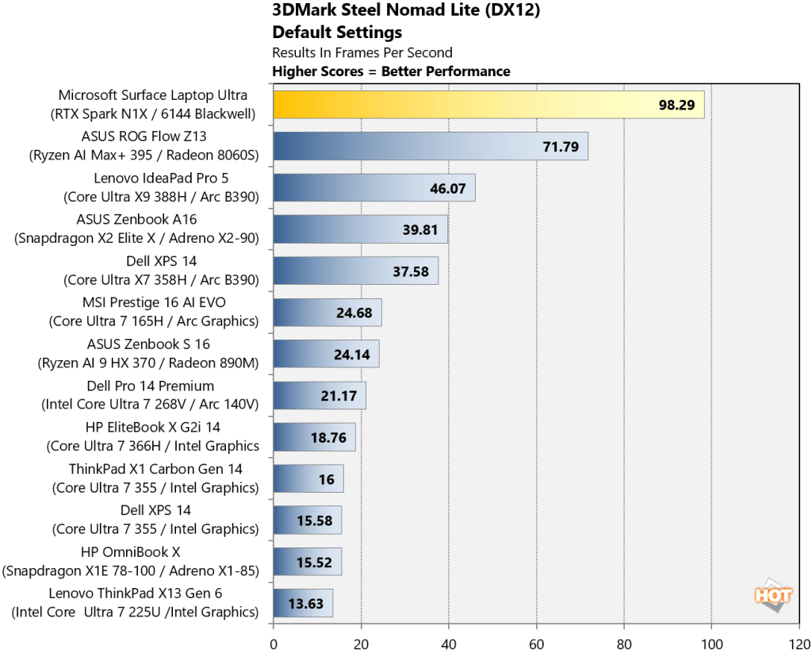Click the ASUS ROG Flow Z13 bar
The image size is (812, 653).
coord(431,146)
